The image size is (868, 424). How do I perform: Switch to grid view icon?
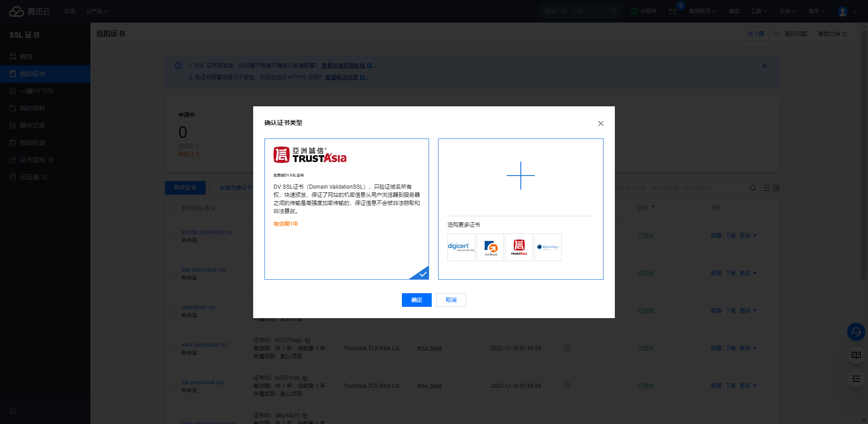pyautogui.click(x=776, y=188)
